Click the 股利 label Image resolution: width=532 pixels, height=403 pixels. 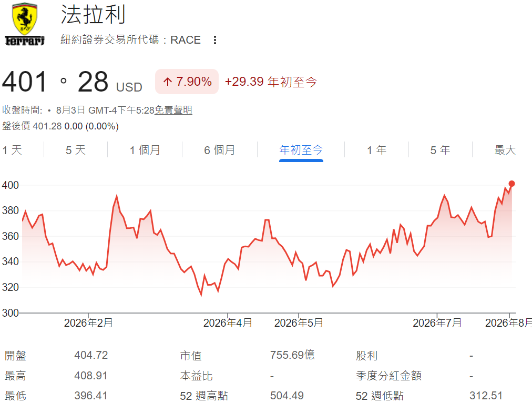click(367, 356)
